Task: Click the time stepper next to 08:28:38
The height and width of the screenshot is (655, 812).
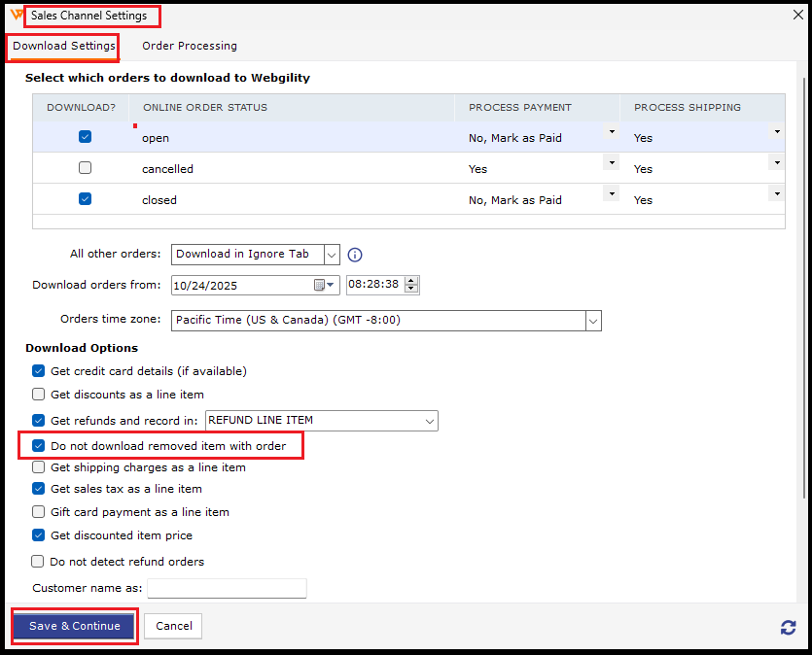Action: point(411,285)
